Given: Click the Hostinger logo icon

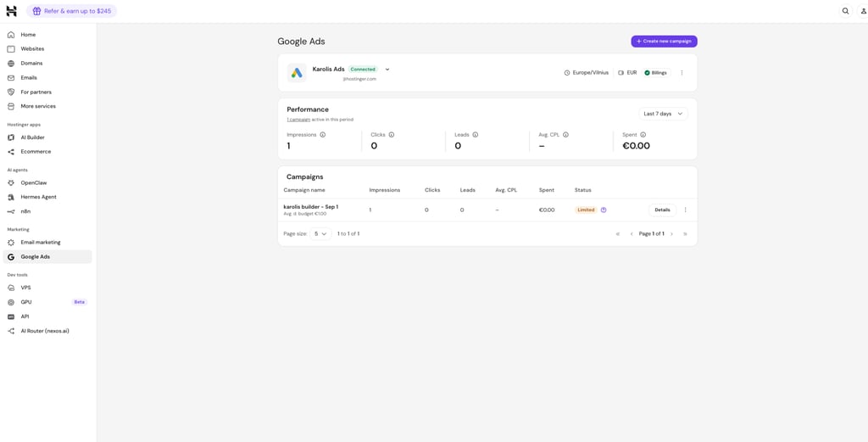Looking at the screenshot, I should pos(12,11).
